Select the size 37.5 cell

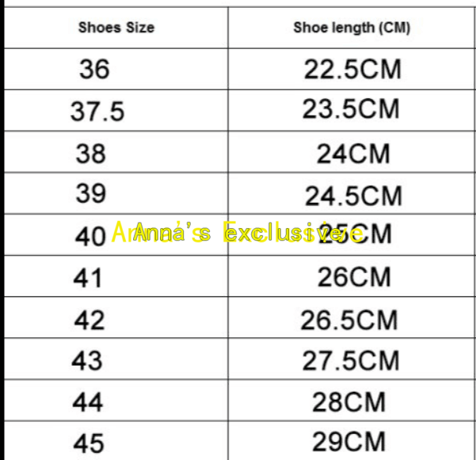pos(97,112)
